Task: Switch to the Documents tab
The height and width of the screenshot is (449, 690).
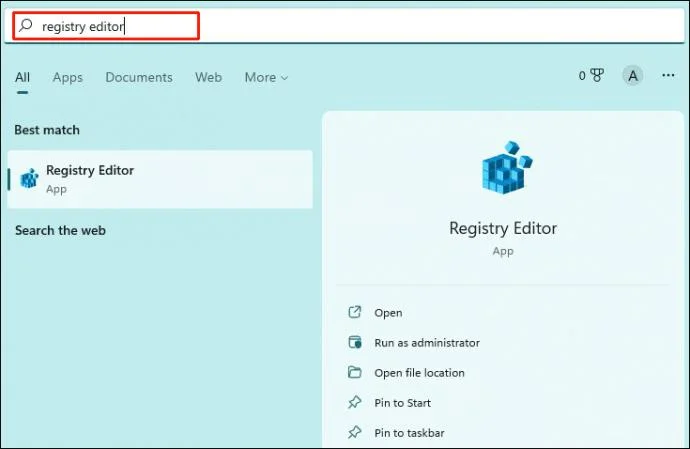Action: (x=139, y=77)
